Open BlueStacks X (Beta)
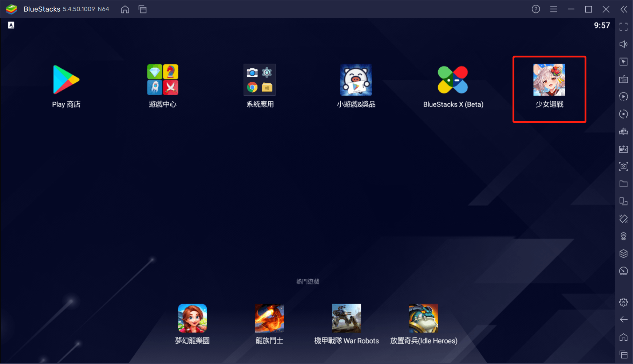Viewport: 633px width, 364px height. (x=453, y=80)
